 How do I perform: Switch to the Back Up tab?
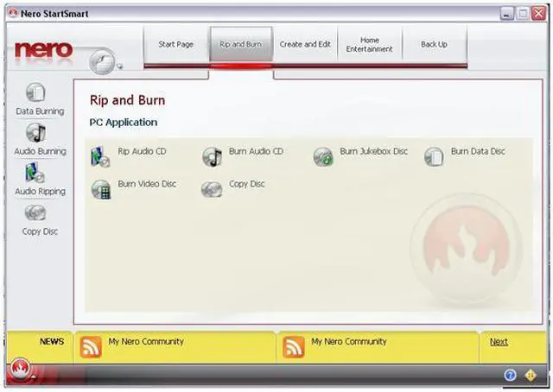(x=434, y=44)
